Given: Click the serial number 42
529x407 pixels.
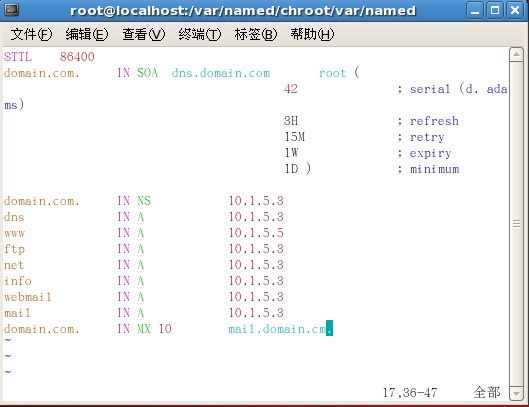Looking at the screenshot, I should (x=291, y=89).
